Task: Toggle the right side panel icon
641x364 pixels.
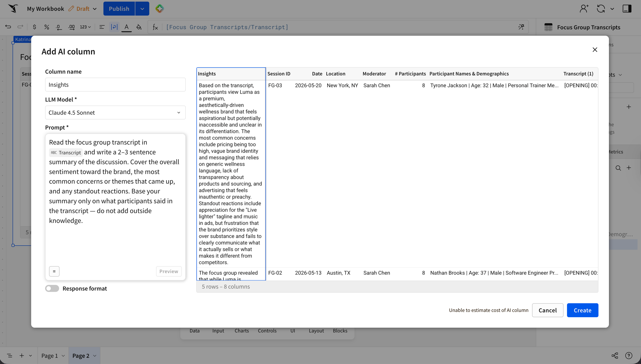Action: click(x=627, y=9)
